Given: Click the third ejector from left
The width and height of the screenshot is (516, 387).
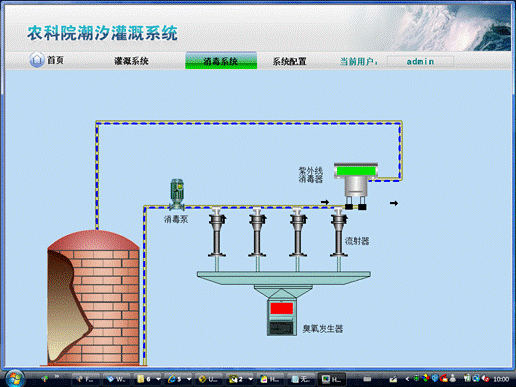Looking at the screenshot, I should pyautogui.click(x=298, y=232).
